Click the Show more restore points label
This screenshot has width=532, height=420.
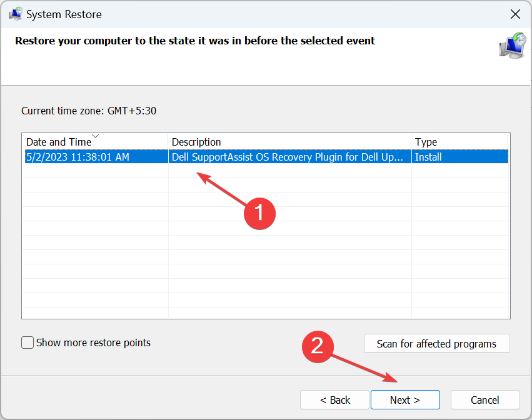[x=93, y=342]
